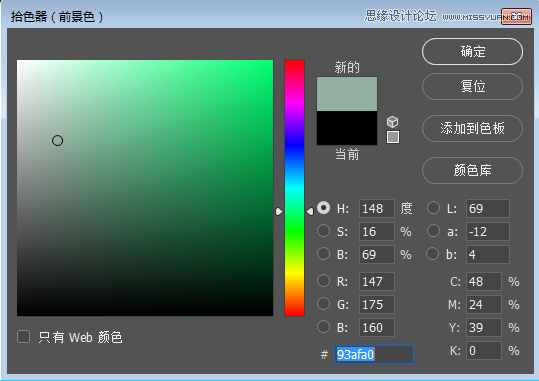Select the Lab a radio button
The width and height of the screenshot is (539, 381).
pos(433,231)
